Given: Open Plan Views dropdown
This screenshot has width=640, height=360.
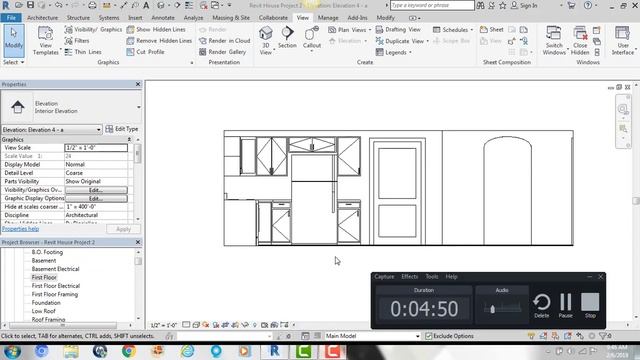Looking at the screenshot, I should (350, 29).
